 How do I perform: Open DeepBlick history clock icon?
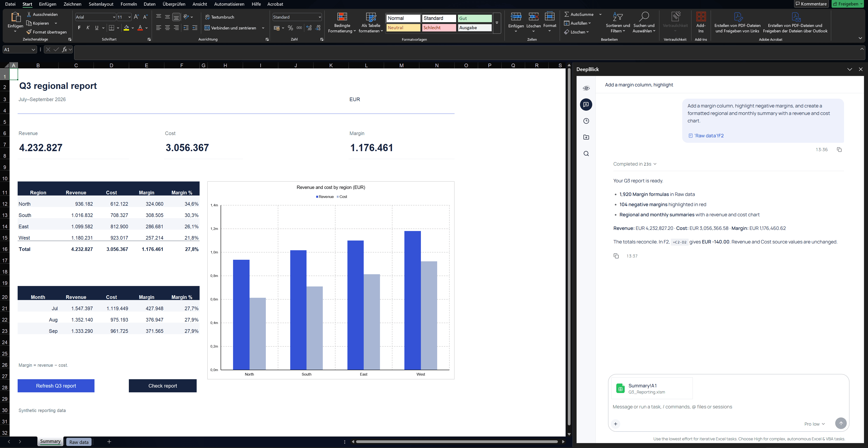point(586,121)
